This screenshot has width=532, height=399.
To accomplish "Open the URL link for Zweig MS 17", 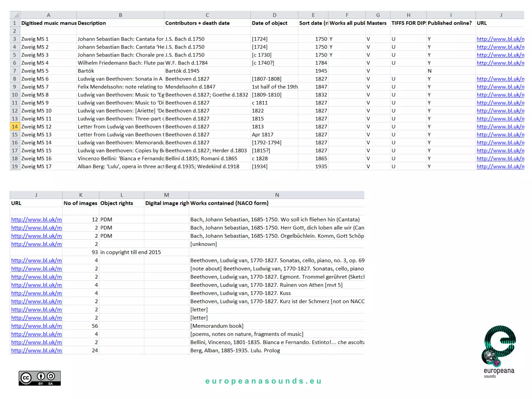I will [x=500, y=167].
